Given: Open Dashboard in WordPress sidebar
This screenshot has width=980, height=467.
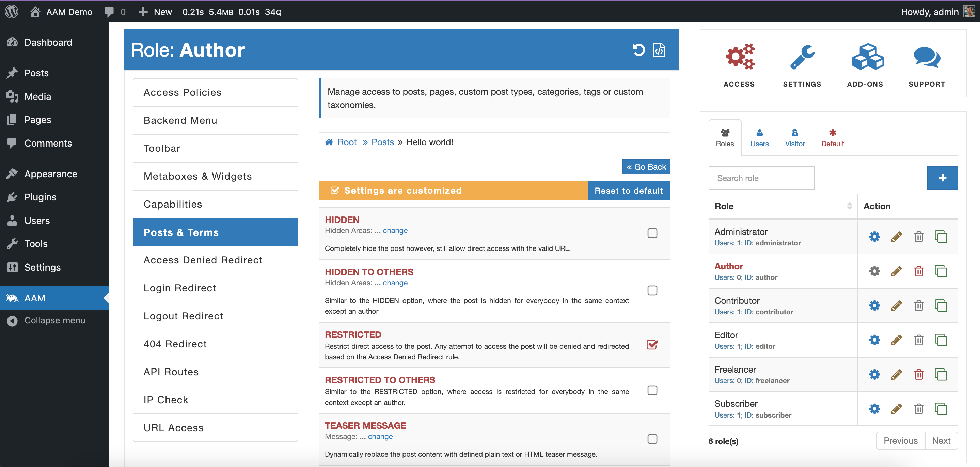Looking at the screenshot, I should point(54,42).
